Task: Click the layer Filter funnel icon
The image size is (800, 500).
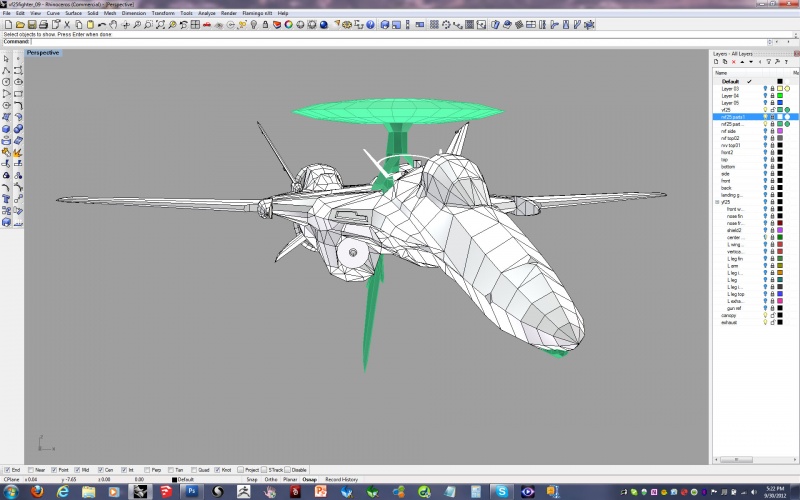Action: coord(769,62)
